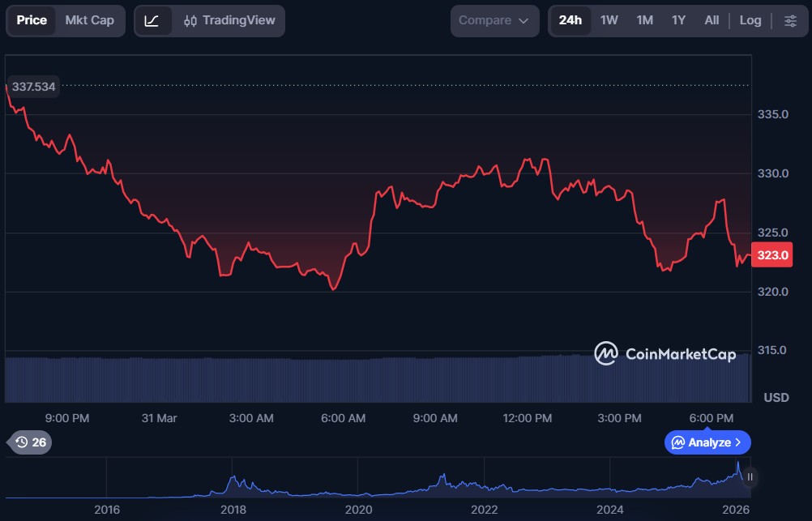Viewport: 812px width, 521px height.
Task: Open chart settings sliders icon
Action: coord(790,20)
